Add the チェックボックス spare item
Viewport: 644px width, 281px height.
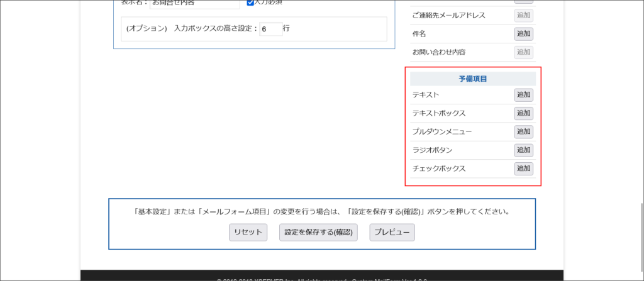(x=524, y=168)
